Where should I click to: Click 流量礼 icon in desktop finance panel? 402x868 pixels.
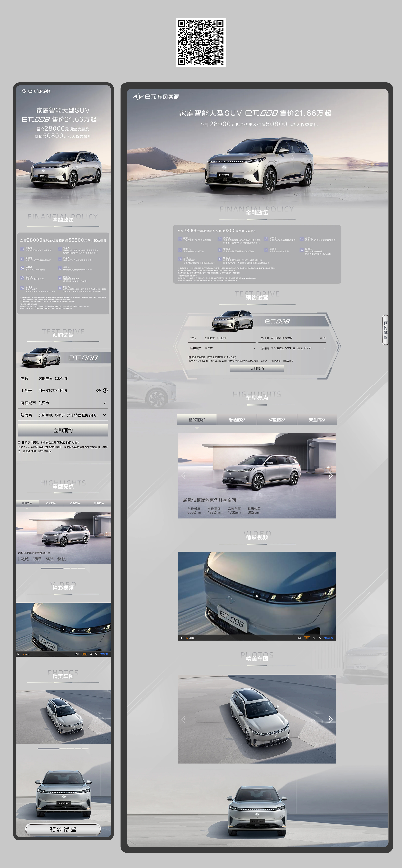pyautogui.click(x=302, y=250)
